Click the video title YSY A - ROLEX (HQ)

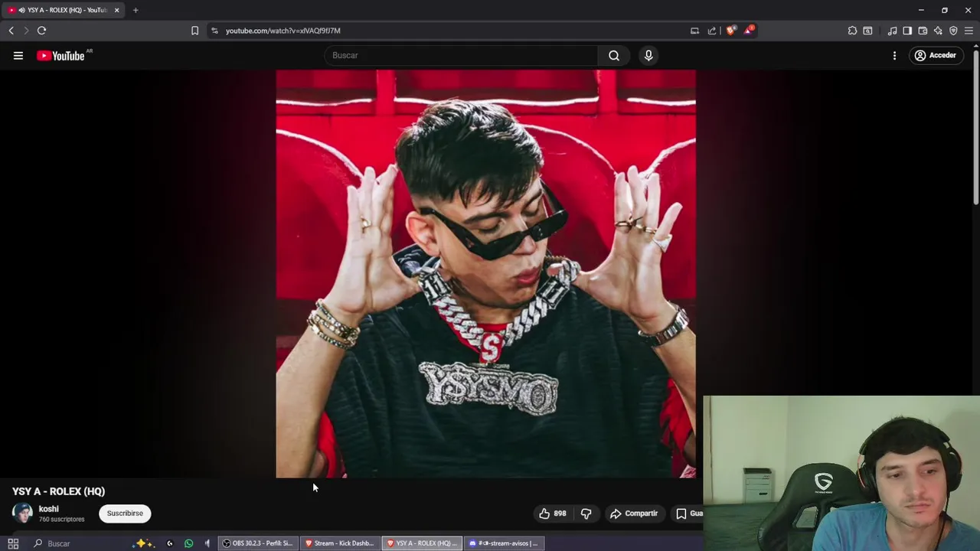(x=58, y=491)
